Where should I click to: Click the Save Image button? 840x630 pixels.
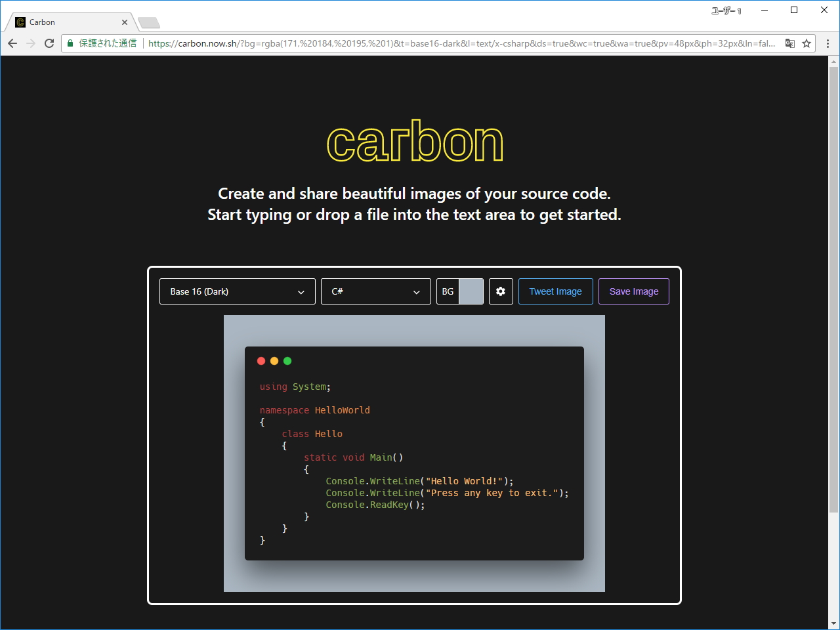tap(633, 291)
